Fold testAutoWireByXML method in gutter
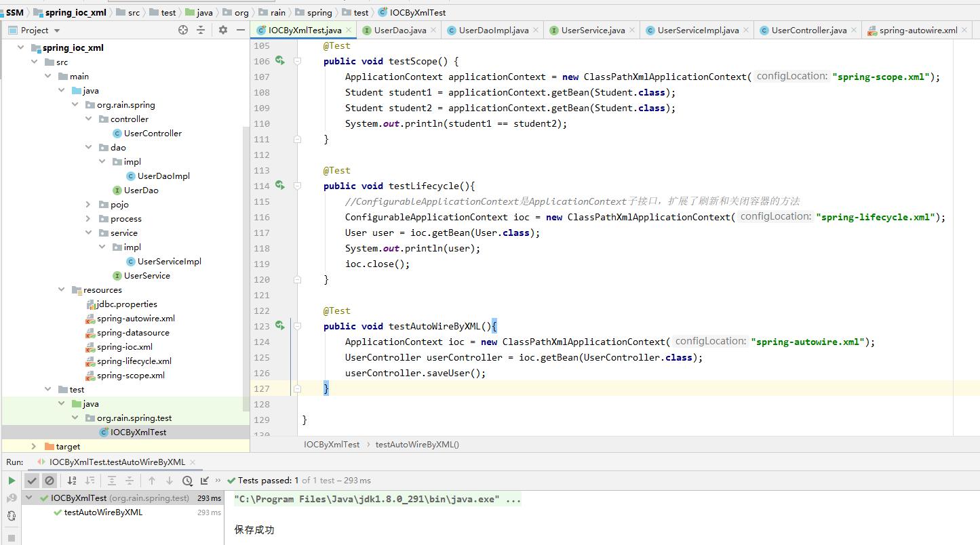Screen dimensions: 980x545 coord(297,326)
